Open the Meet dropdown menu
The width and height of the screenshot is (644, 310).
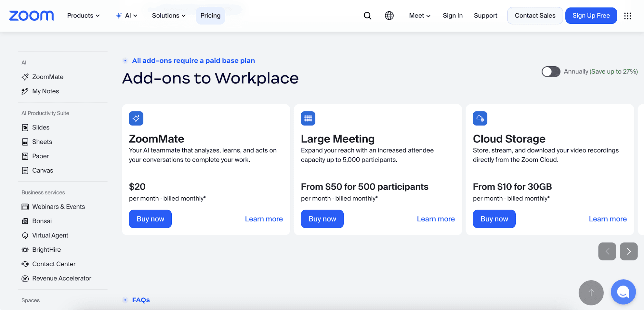click(x=420, y=15)
